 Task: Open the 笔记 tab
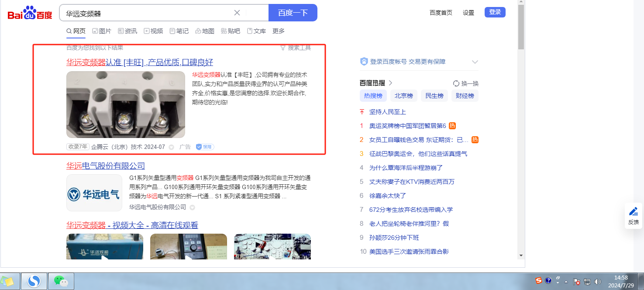coord(179,31)
